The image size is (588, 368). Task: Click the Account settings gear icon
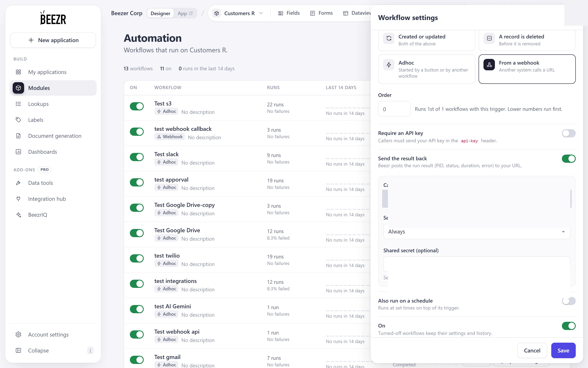coord(18,334)
